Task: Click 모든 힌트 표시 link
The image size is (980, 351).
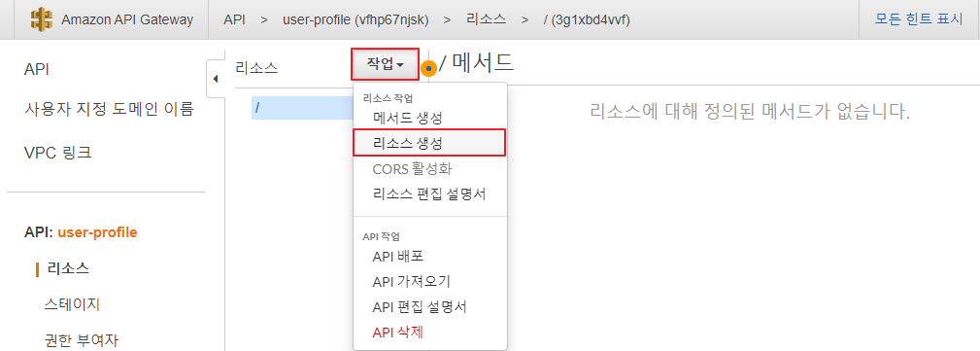Action: point(919,18)
